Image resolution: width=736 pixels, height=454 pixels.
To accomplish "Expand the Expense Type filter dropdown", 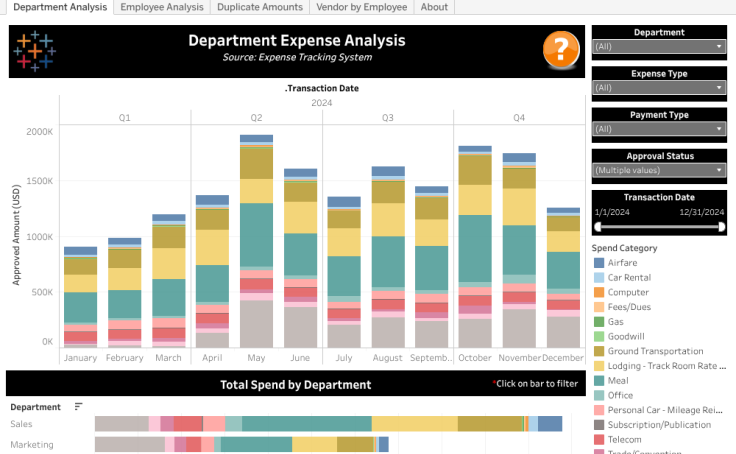I will 658,88.
